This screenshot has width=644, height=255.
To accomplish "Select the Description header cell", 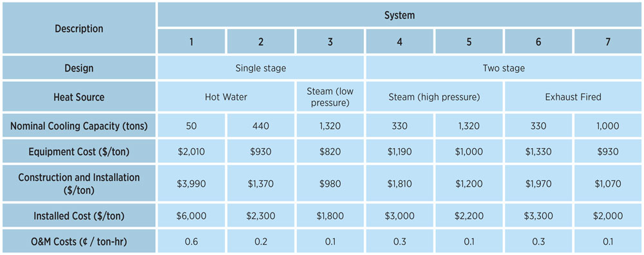I will [x=79, y=28].
